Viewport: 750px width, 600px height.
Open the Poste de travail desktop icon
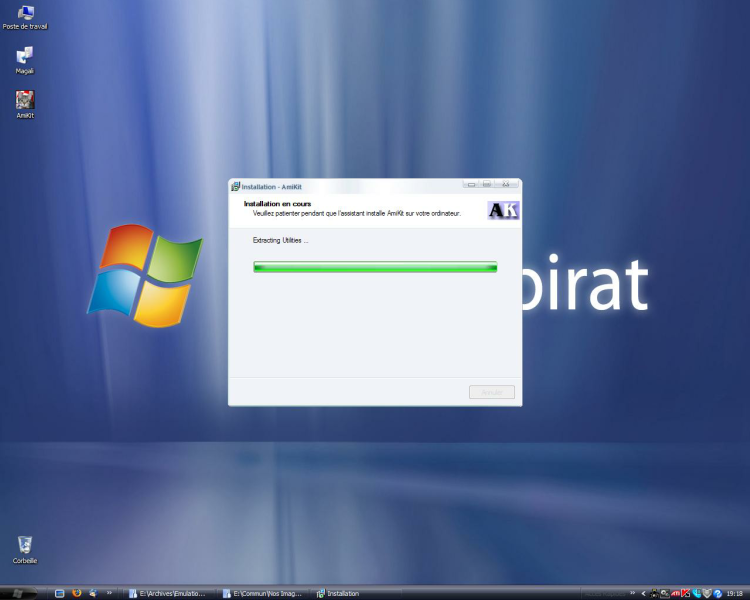(25, 17)
